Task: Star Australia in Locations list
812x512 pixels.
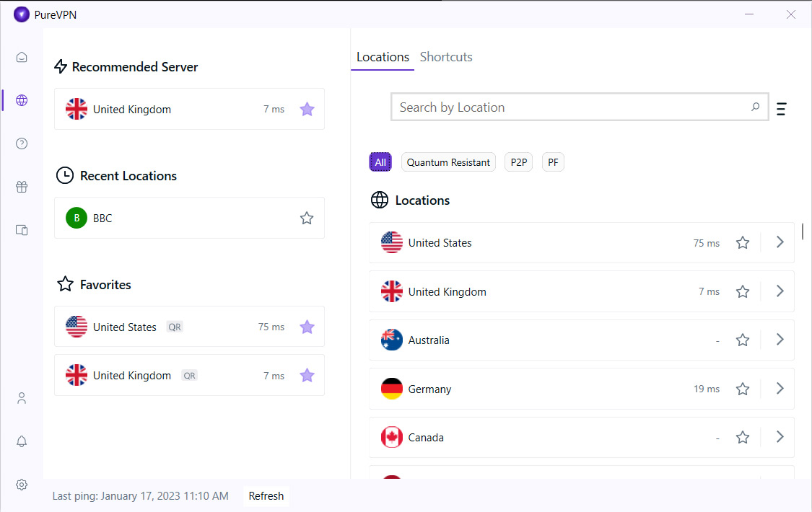Action: coord(743,340)
